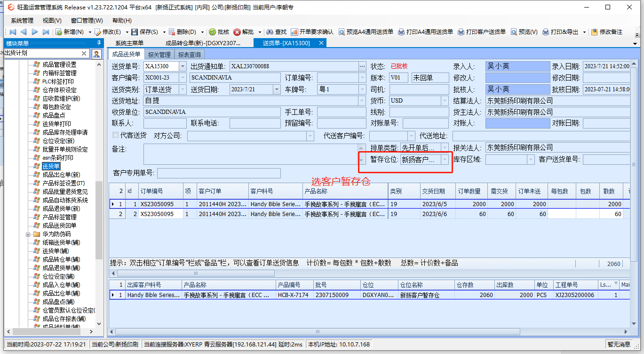Viewport: 644px width, 354px height.
Task: Go to the next record arrow
Action: point(35,32)
